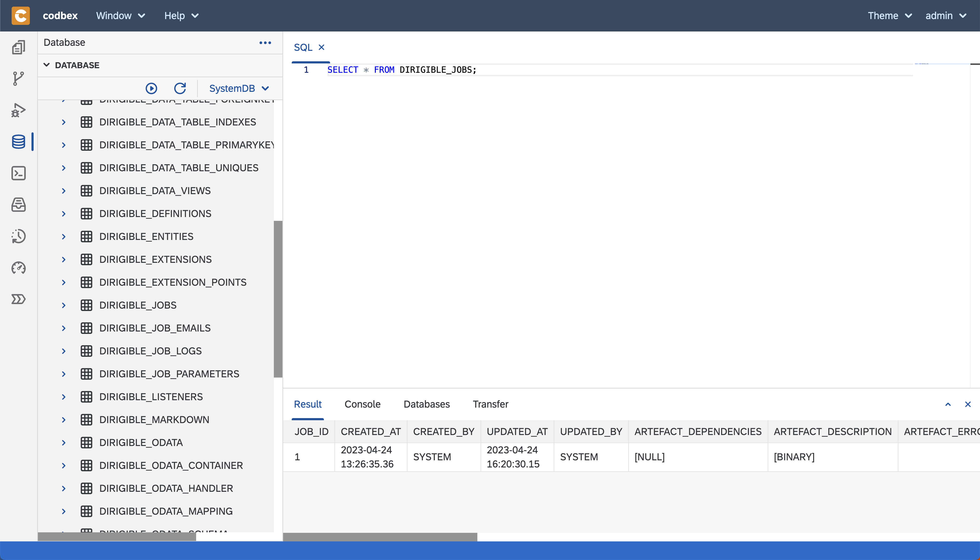Viewport: 980px width, 560px height.
Task: Select the SQL editor tab
Action: [303, 47]
